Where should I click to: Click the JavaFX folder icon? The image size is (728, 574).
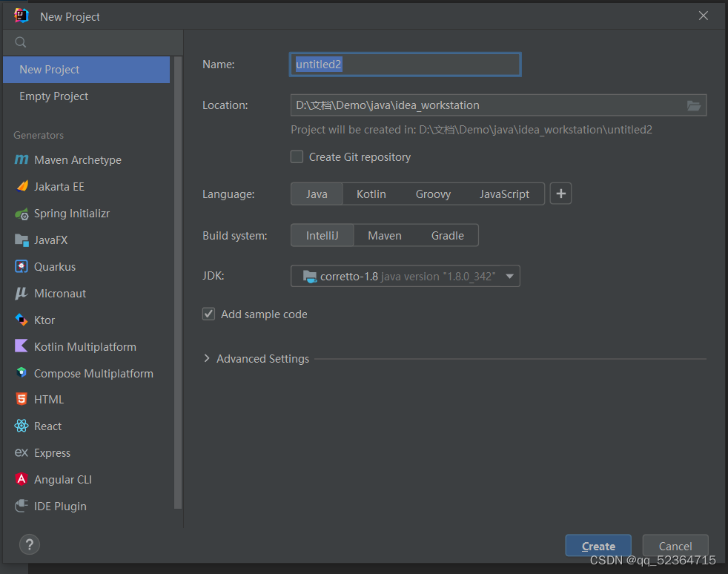pos(21,240)
